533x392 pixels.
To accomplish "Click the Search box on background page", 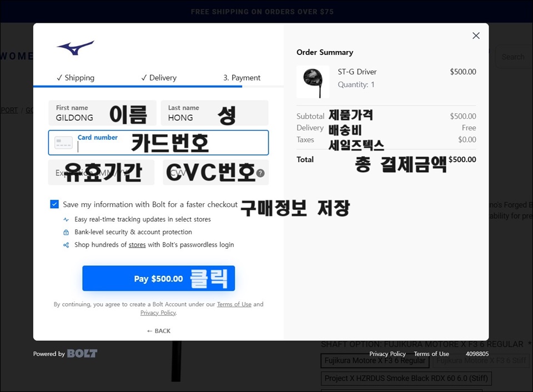I will (513, 57).
